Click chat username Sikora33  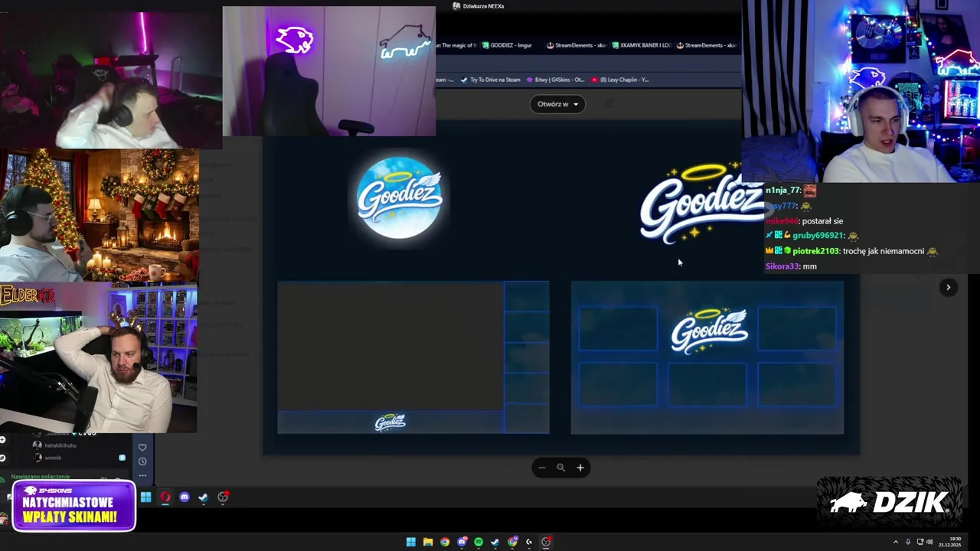pos(782,266)
